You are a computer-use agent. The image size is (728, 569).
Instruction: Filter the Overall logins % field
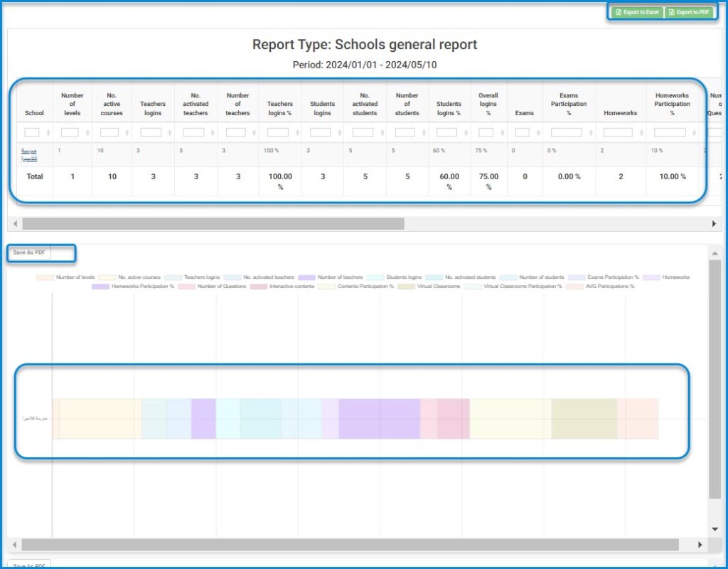(486, 132)
